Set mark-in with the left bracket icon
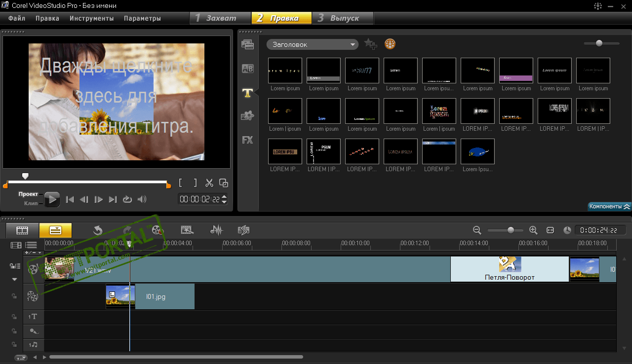The height and width of the screenshot is (364, 632). [x=181, y=183]
